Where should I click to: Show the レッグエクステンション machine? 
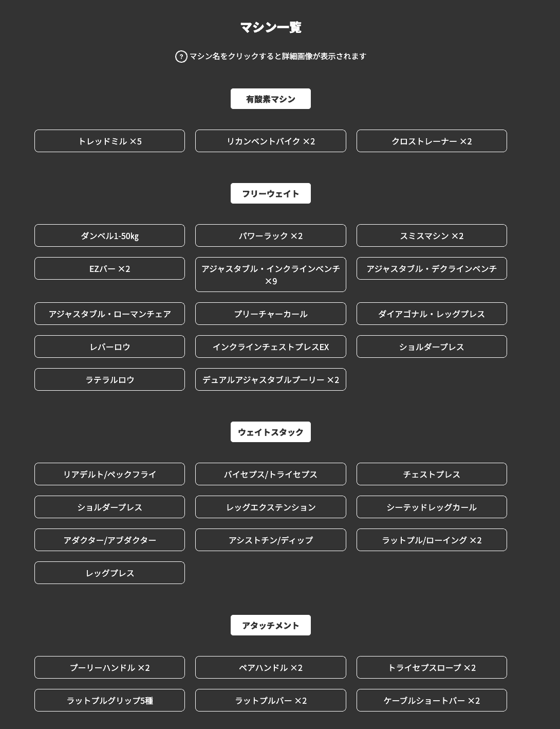click(270, 507)
